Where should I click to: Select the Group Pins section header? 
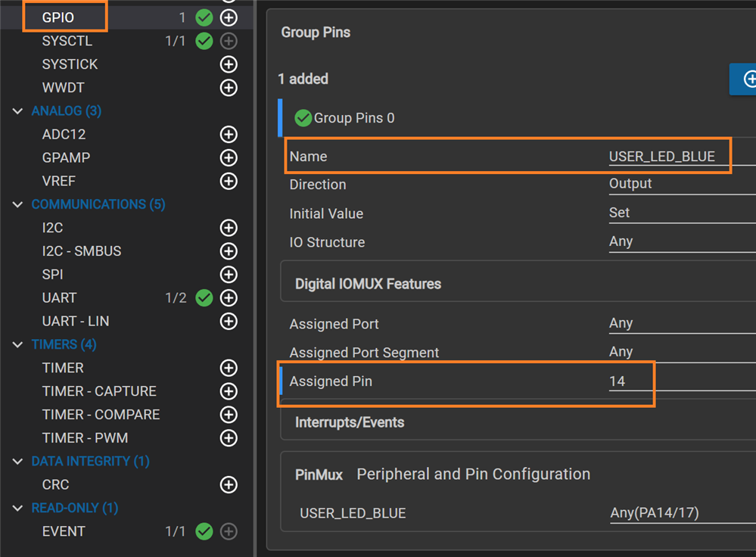click(316, 33)
